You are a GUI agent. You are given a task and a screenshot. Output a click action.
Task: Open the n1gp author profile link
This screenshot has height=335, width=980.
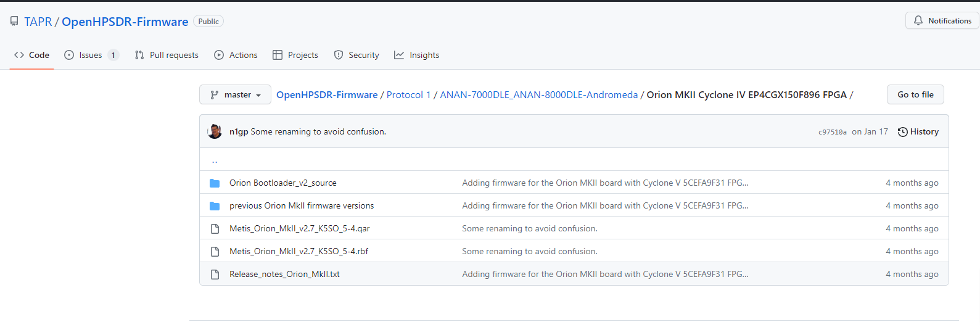pos(239,131)
